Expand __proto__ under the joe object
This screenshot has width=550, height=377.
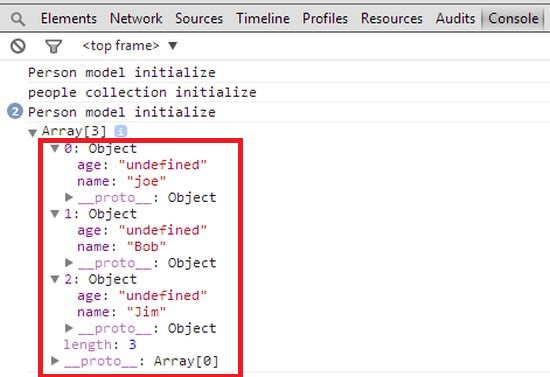69,197
